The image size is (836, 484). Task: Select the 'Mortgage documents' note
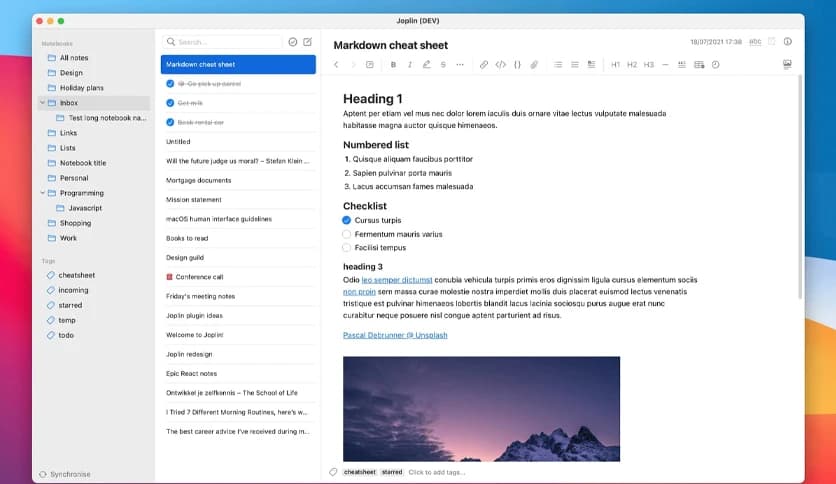[198, 180]
